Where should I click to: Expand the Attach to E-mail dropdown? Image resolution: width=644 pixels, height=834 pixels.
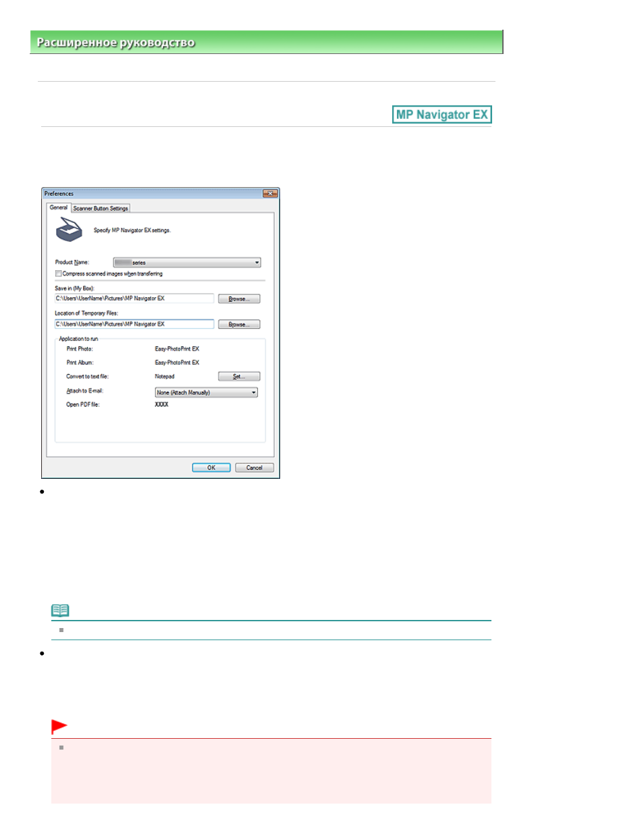coord(207,392)
